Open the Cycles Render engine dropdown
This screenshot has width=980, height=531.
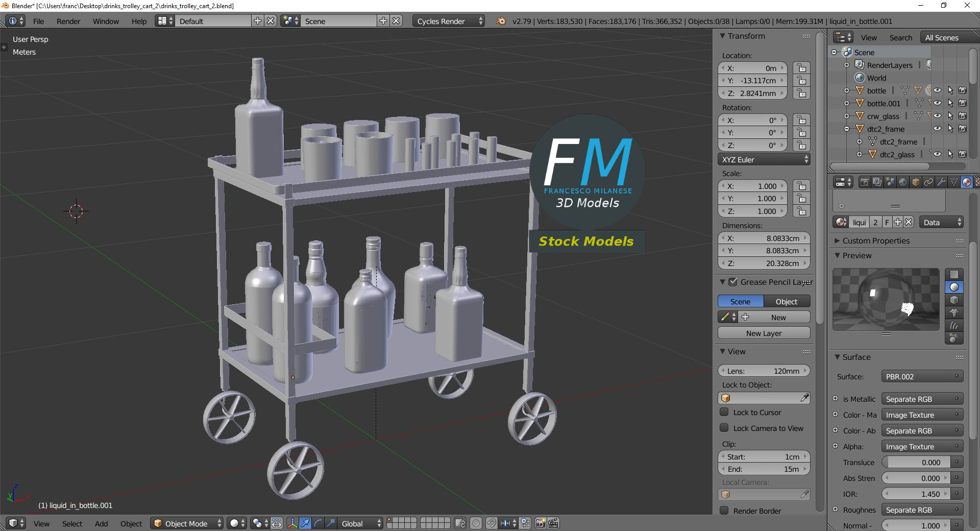click(449, 21)
